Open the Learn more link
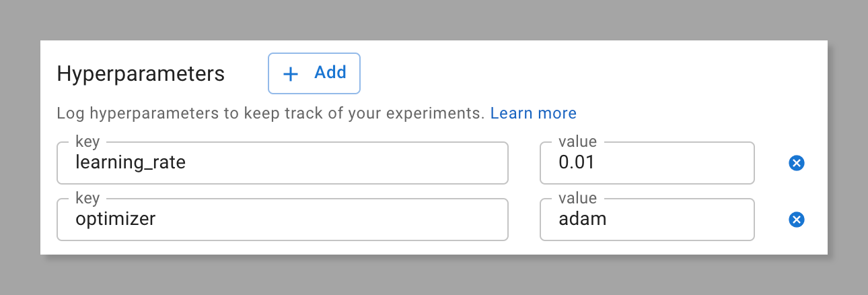The image size is (868, 295). [x=533, y=113]
